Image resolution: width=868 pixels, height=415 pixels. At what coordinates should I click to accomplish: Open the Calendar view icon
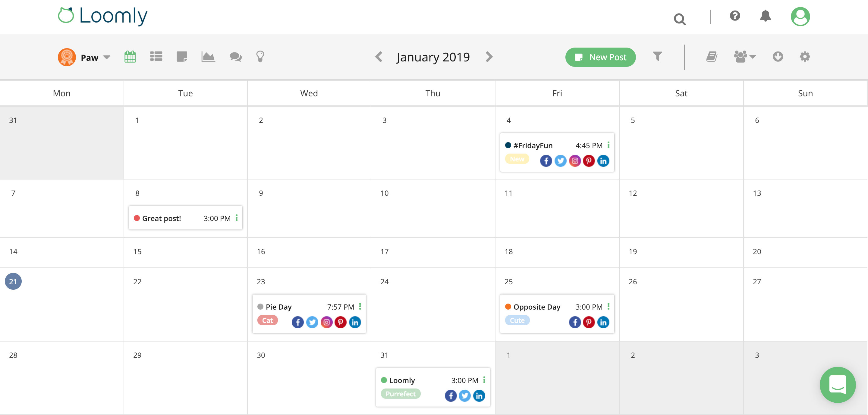pos(130,57)
